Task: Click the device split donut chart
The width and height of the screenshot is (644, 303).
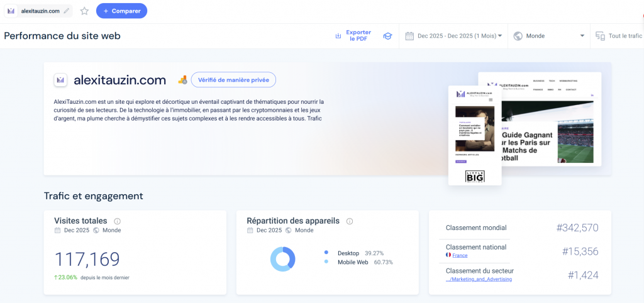Action: [x=282, y=259]
